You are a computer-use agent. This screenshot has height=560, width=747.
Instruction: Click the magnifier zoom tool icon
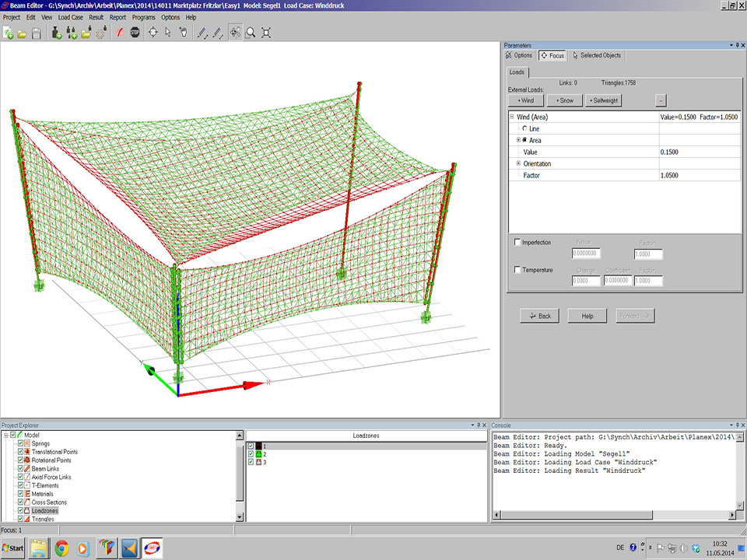[x=251, y=33]
